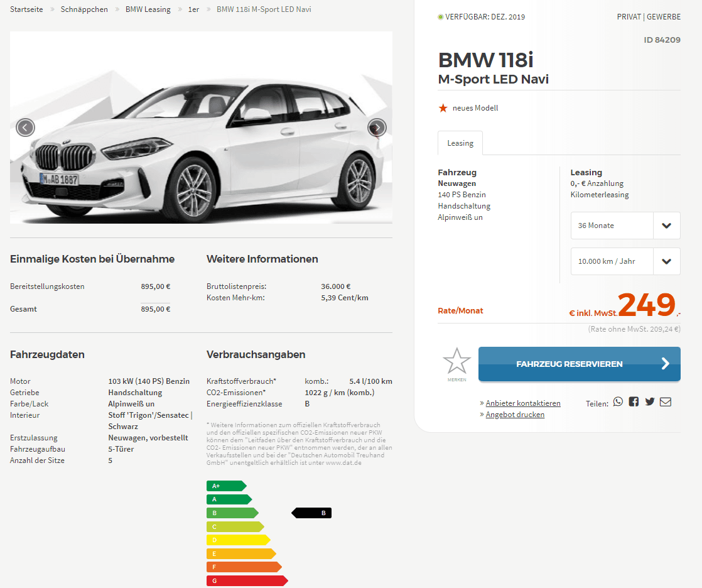Click the 249 monthly rate price
The image size is (702, 588).
coord(647,305)
